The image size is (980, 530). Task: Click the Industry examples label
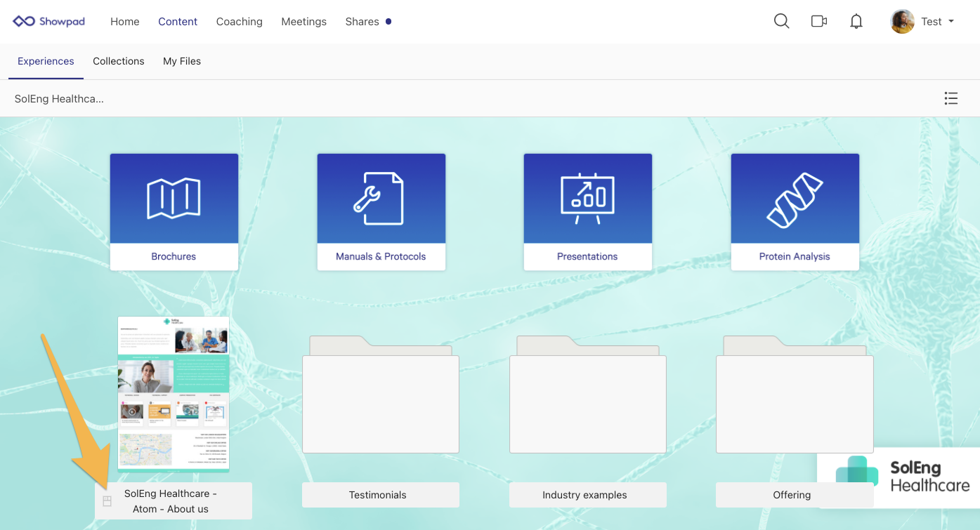point(584,495)
